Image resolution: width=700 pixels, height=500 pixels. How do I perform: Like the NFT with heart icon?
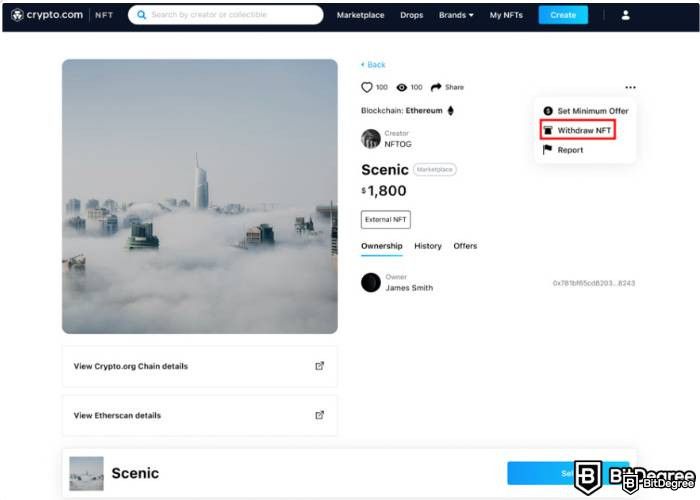click(367, 87)
